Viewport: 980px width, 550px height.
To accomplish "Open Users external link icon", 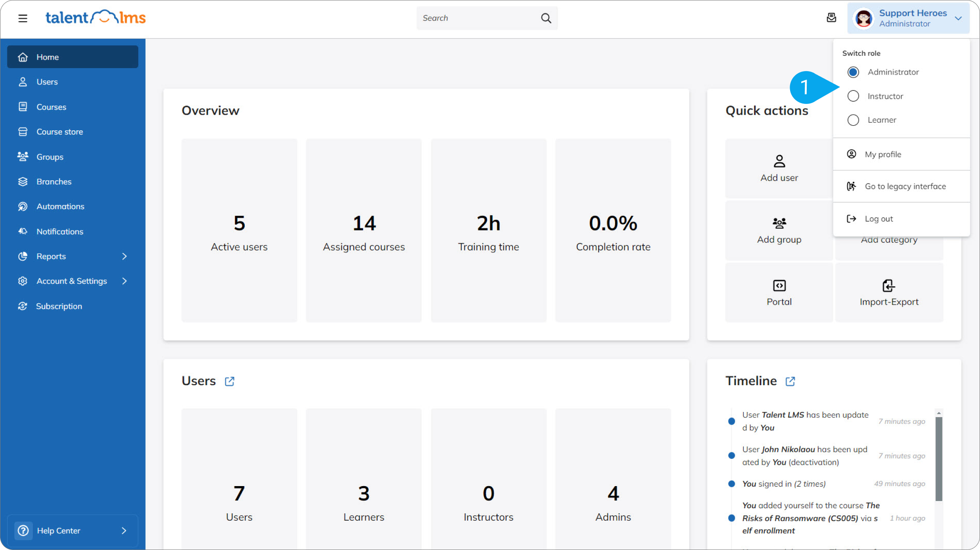I will click(229, 381).
